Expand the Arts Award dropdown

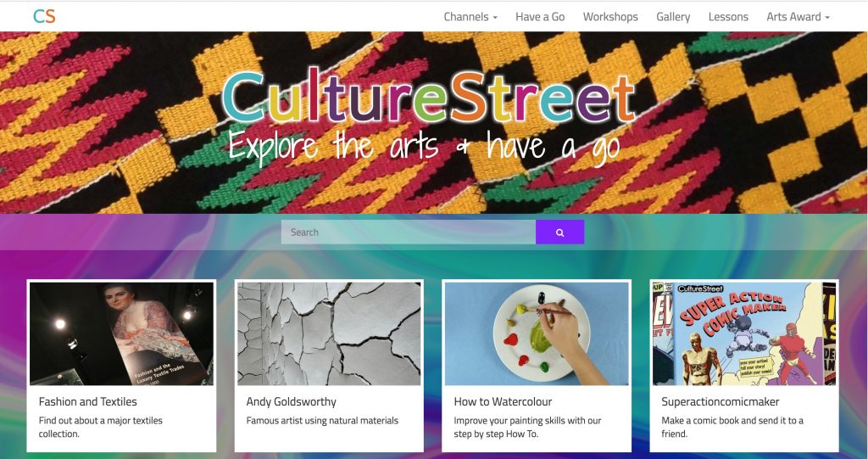click(798, 17)
